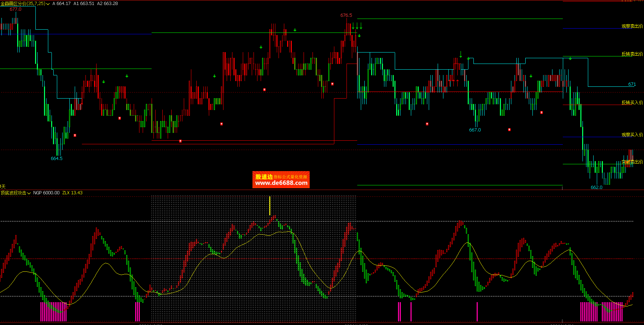
Task: Click the 顶底波段攻击 indicator title
Action: (x=14, y=193)
